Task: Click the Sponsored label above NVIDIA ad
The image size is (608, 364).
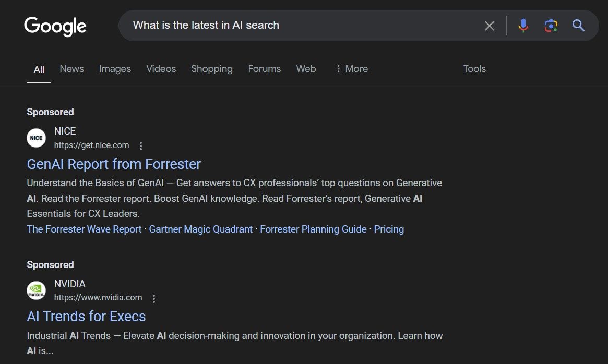Action: pos(50,265)
